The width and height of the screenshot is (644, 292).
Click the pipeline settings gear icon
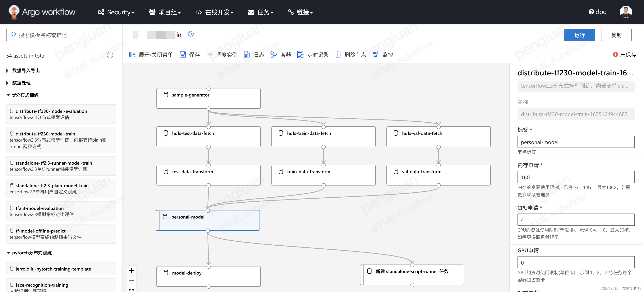(x=191, y=34)
